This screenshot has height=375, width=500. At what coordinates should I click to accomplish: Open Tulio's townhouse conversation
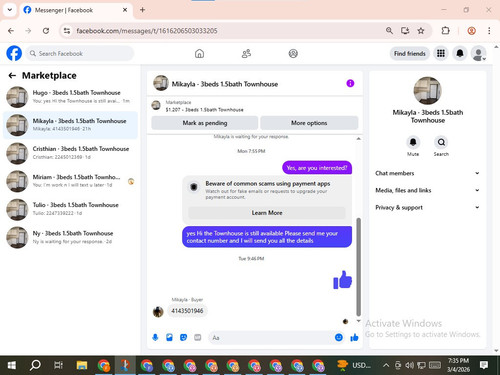tap(70, 209)
